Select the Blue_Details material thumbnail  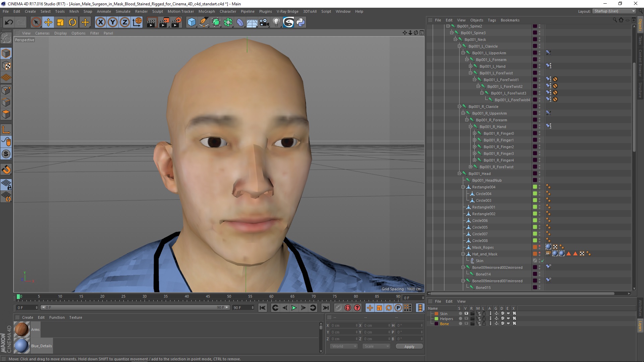(x=22, y=346)
